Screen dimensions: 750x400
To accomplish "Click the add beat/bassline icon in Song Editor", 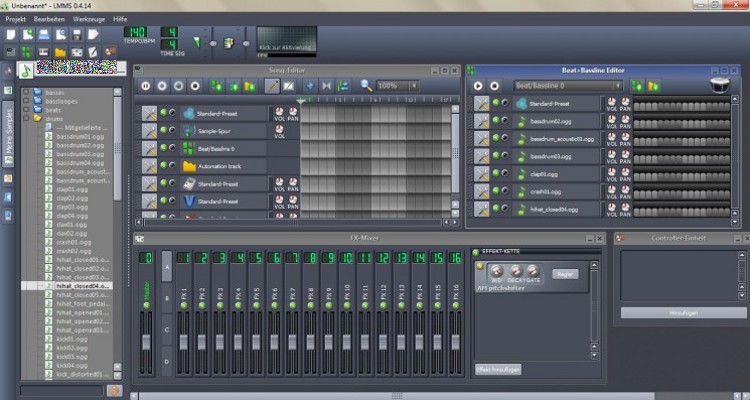I will (218, 86).
